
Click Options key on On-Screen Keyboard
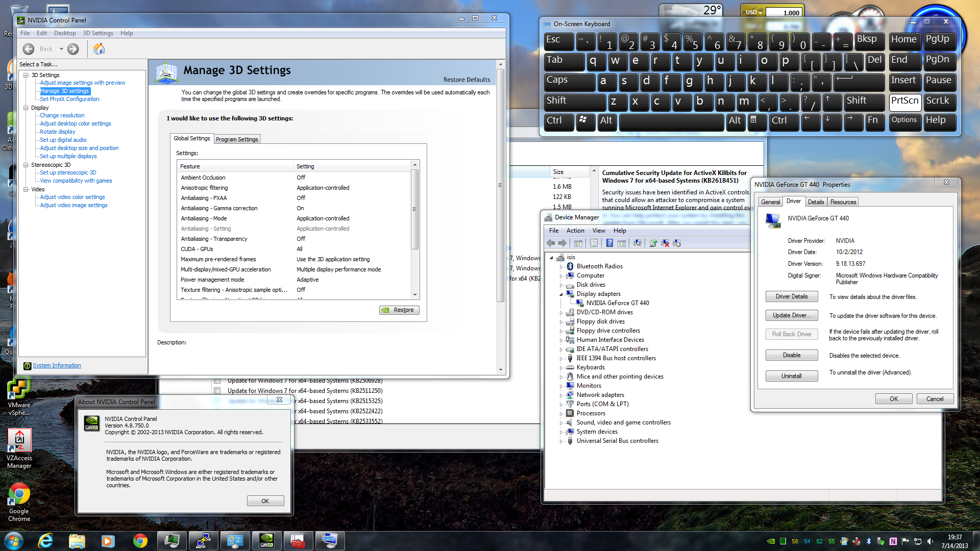[x=904, y=121]
